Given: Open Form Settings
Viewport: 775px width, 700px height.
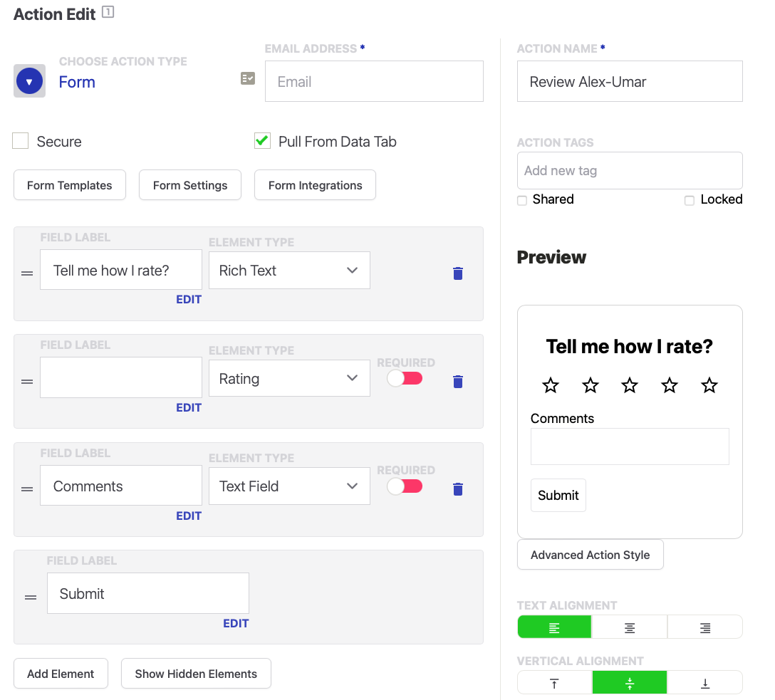Looking at the screenshot, I should tap(190, 185).
